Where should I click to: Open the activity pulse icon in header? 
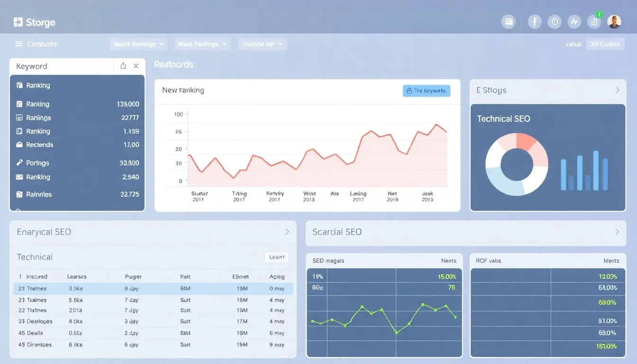click(x=574, y=21)
